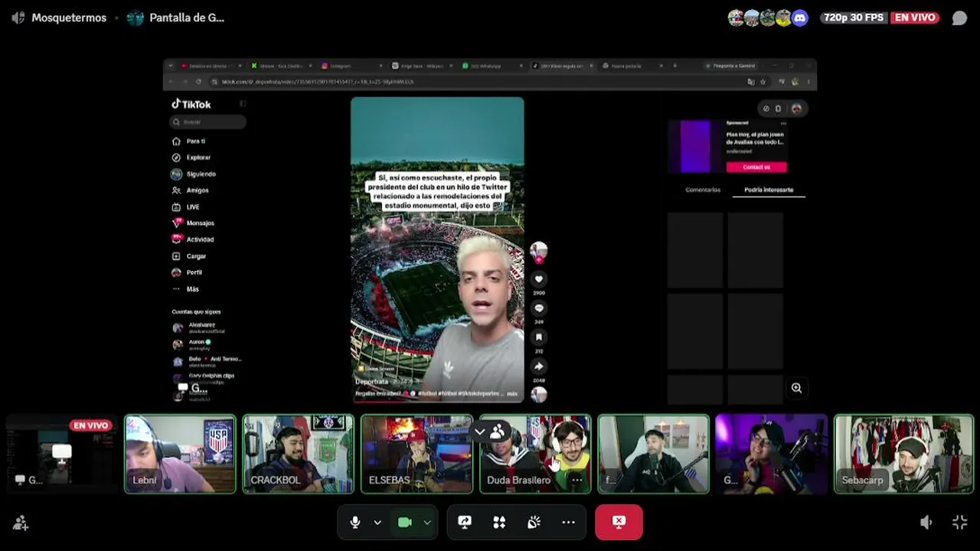Switch to the Comentarios tab
The height and width of the screenshot is (551, 980).
pos(703,190)
